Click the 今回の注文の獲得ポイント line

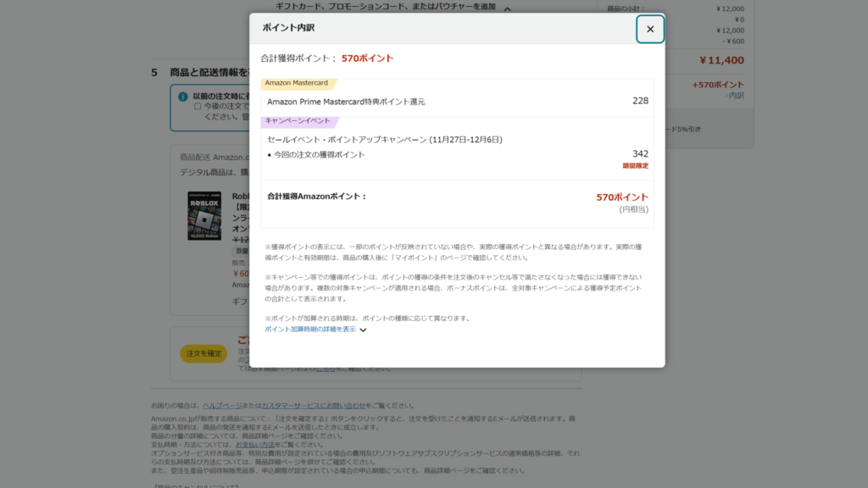coord(319,154)
